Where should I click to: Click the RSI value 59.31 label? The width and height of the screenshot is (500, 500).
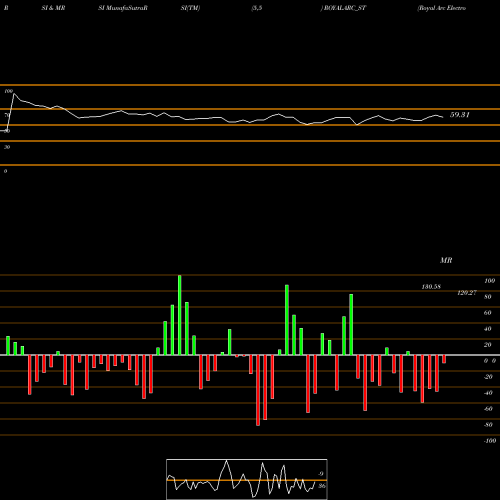pyautogui.click(x=460, y=115)
